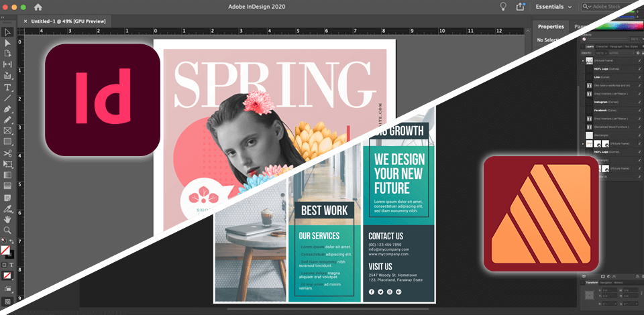Select the Gradient Feather tool
Screen dimensions: 644x315
tap(7, 186)
